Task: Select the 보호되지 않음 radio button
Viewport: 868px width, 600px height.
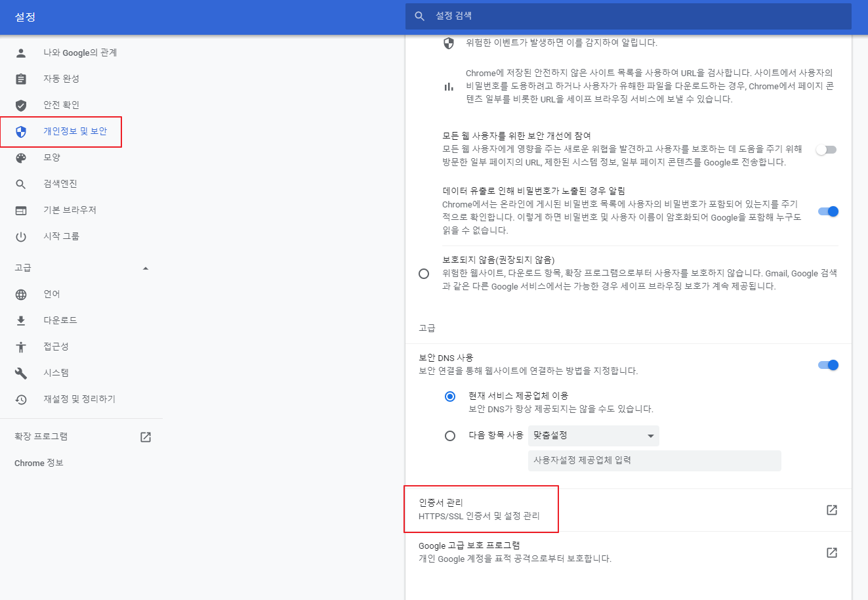Action: (x=424, y=273)
